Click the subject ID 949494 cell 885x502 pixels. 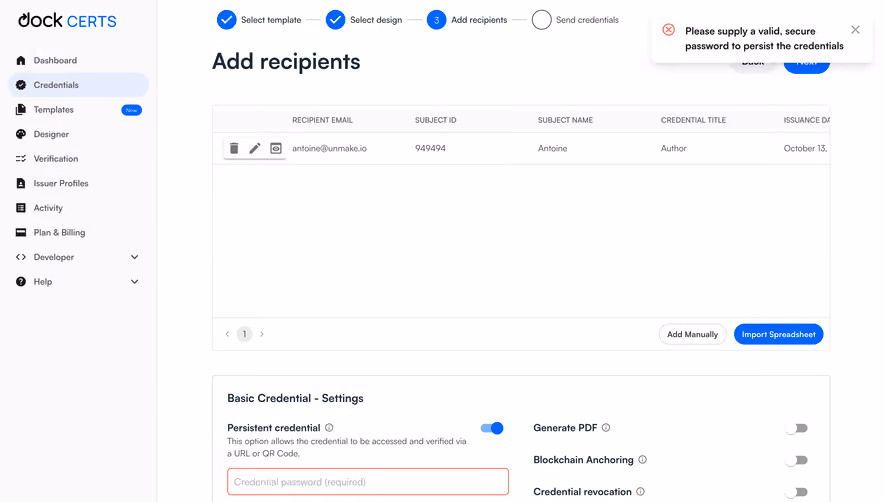tap(430, 148)
